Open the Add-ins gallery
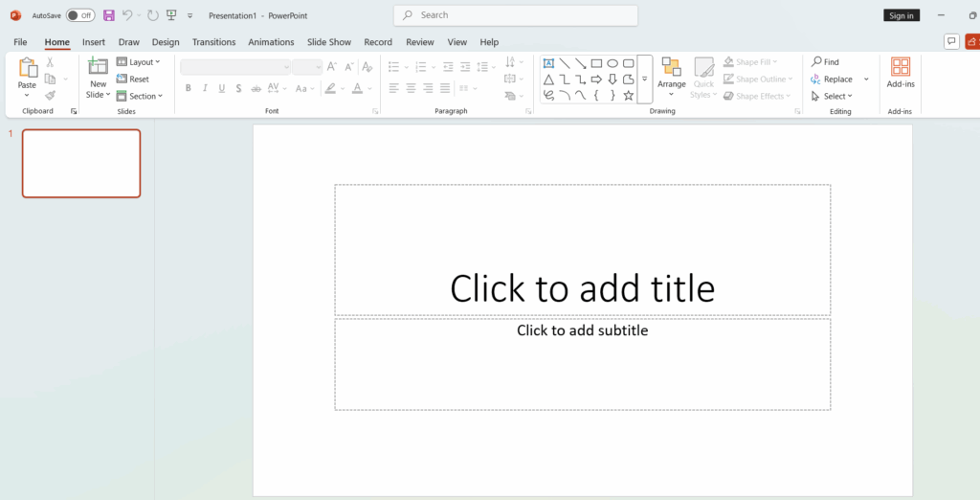 [x=901, y=73]
